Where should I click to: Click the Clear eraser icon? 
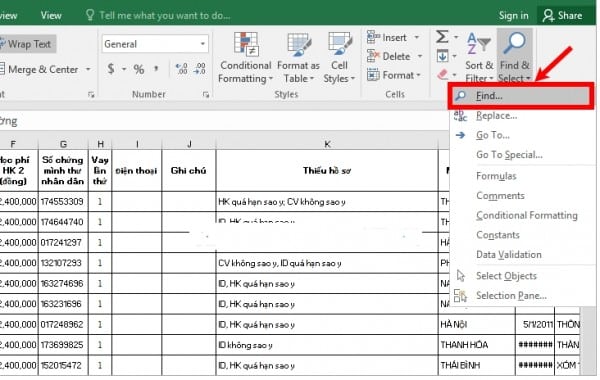[443, 74]
